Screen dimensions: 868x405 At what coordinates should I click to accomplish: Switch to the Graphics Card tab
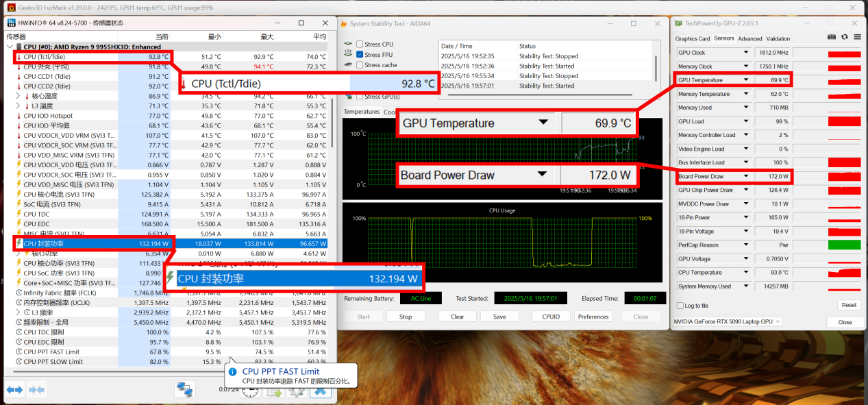[693, 39]
